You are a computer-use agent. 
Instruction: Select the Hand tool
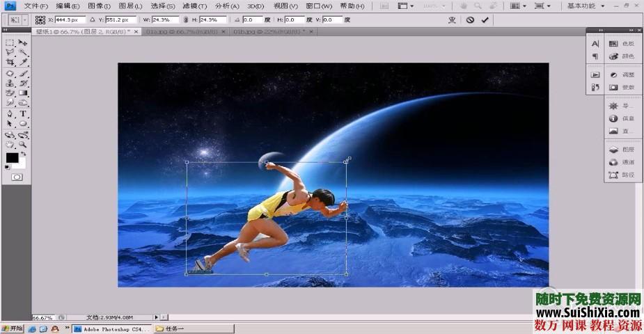10,144
